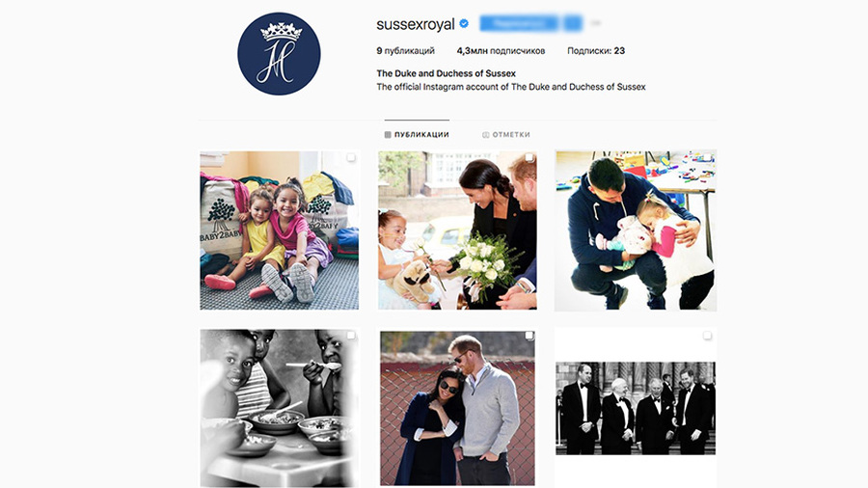
Task: Open the crowned monogram profile picture
Action: tap(279, 54)
